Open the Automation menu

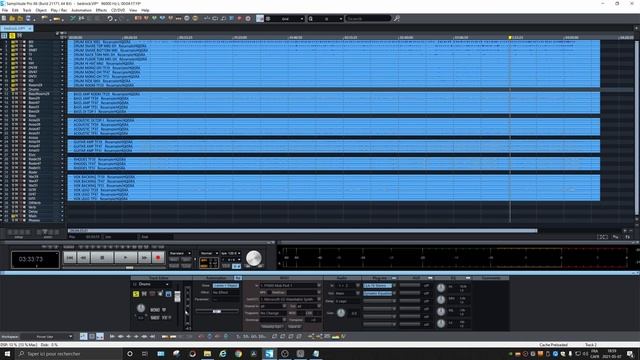81,10
